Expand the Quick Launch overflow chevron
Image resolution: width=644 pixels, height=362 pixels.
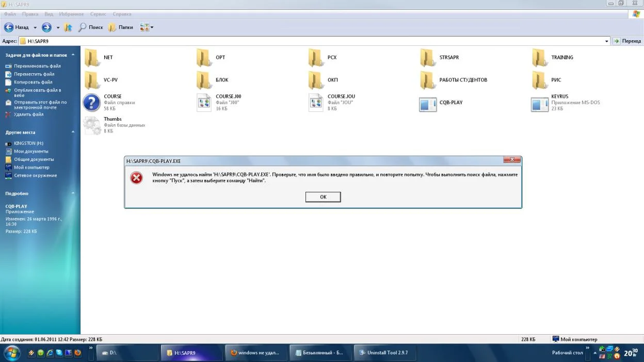click(91, 348)
